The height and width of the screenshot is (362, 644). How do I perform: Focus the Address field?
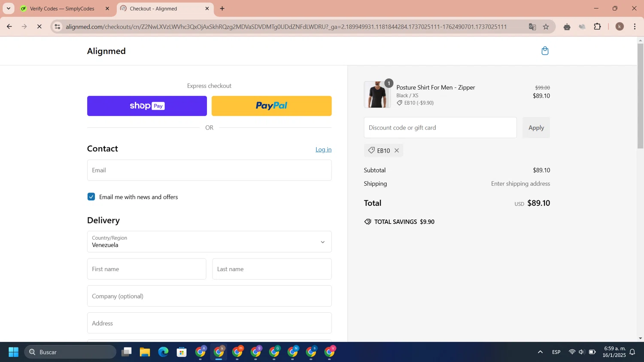coord(209,323)
